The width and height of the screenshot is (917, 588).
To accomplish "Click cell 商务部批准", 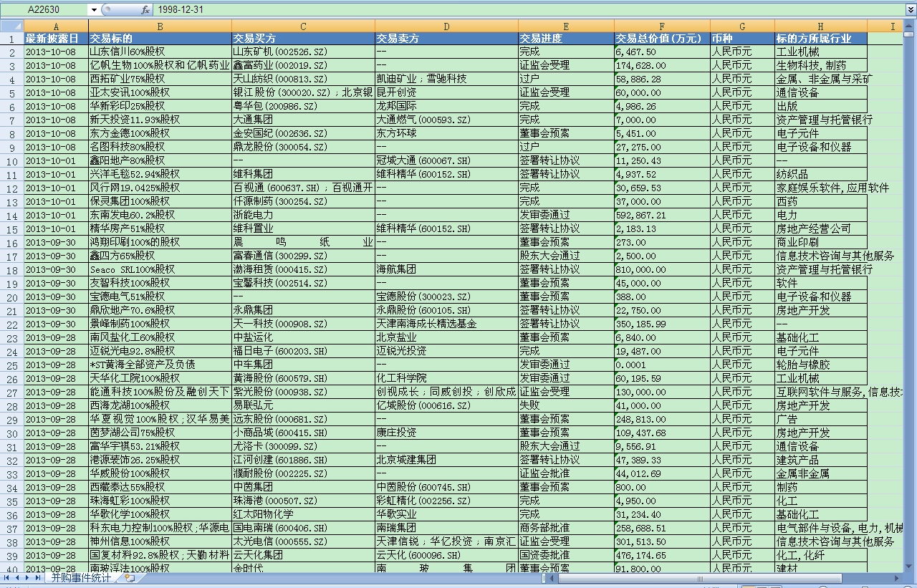I will coord(566,529).
